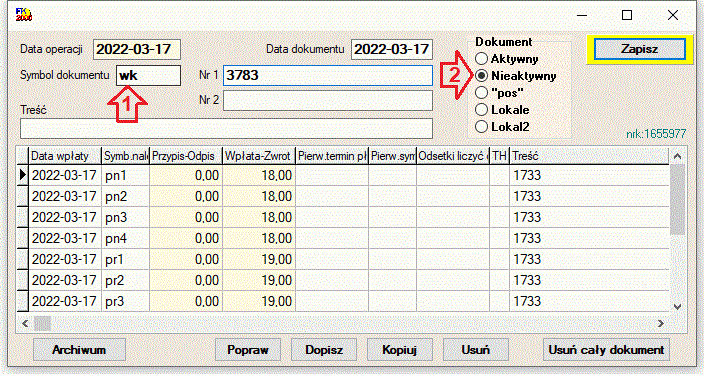Click the Dopisz button
The image size is (704, 374).
(324, 350)
